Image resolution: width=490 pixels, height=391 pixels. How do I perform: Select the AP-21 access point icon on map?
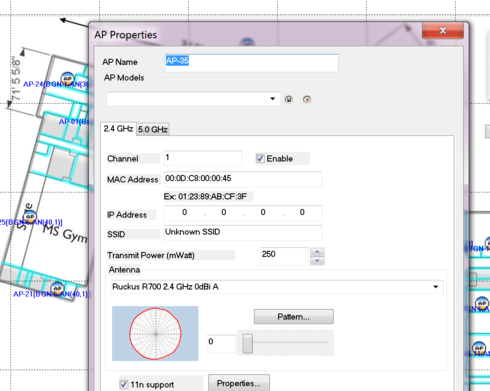[x=57, y=289]
